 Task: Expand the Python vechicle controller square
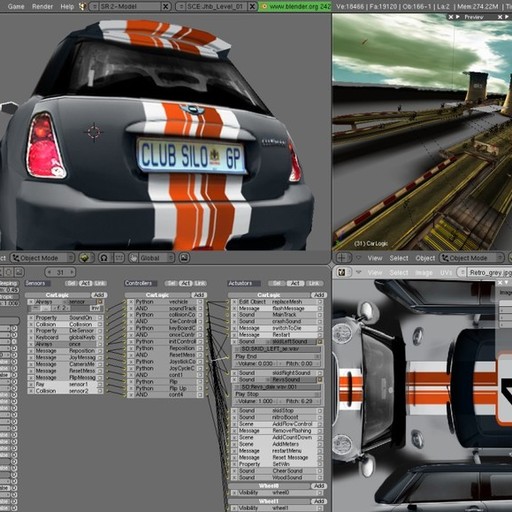pyautogui.click(x=200, y=302)
